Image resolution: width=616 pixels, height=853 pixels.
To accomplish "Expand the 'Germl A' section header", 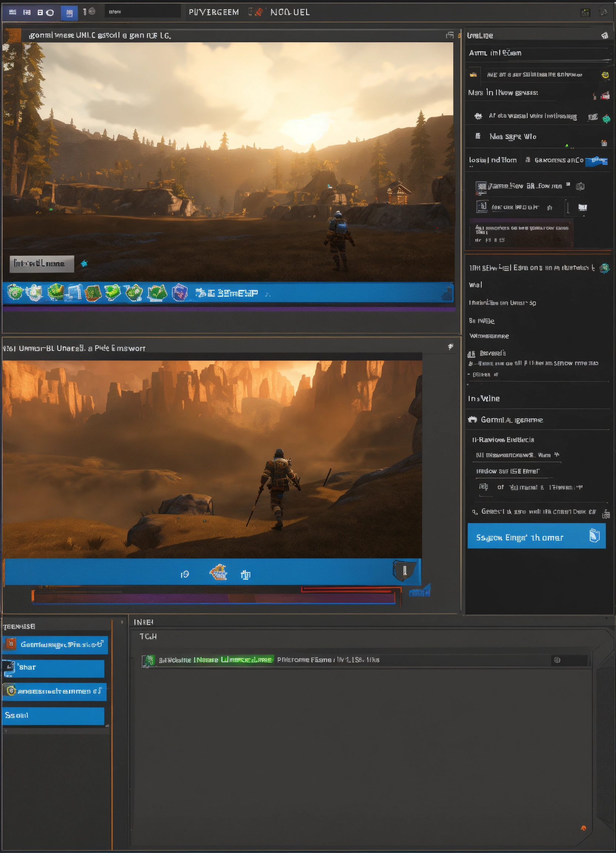I will point(512,420).
